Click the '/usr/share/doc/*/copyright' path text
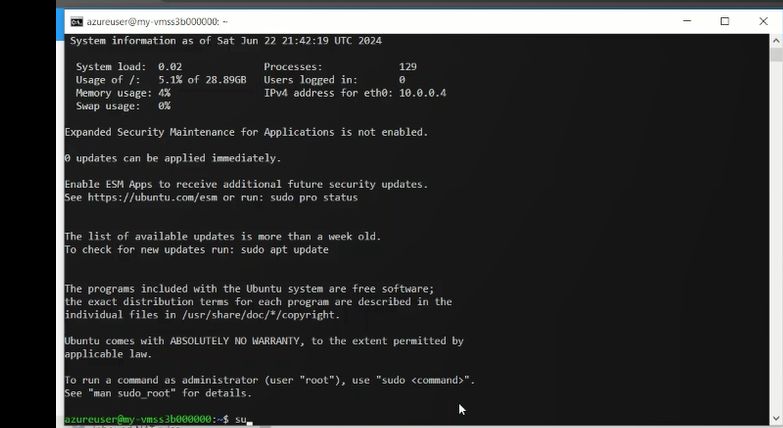This screenshot has width=783, height=428. [x=260, y=315]
